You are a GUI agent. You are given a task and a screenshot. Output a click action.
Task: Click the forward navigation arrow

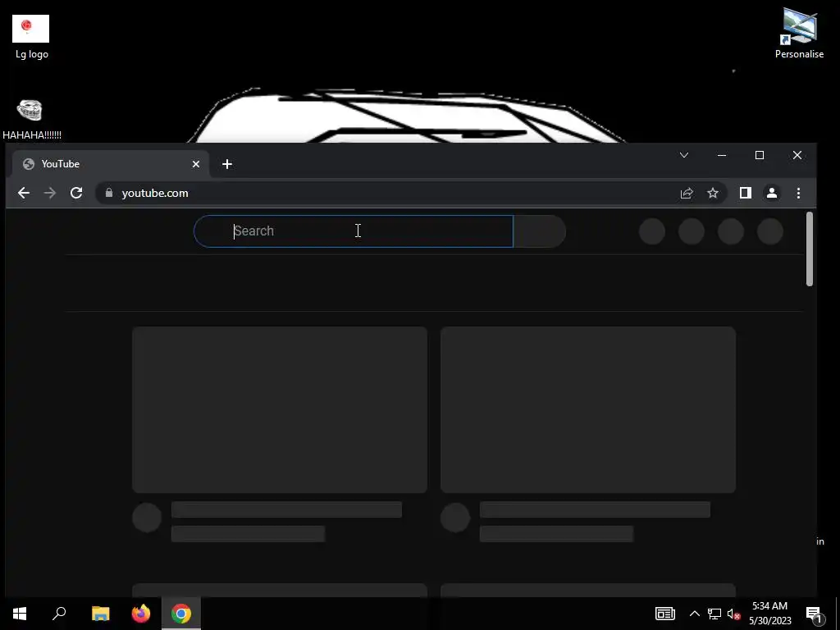(50, 193)
